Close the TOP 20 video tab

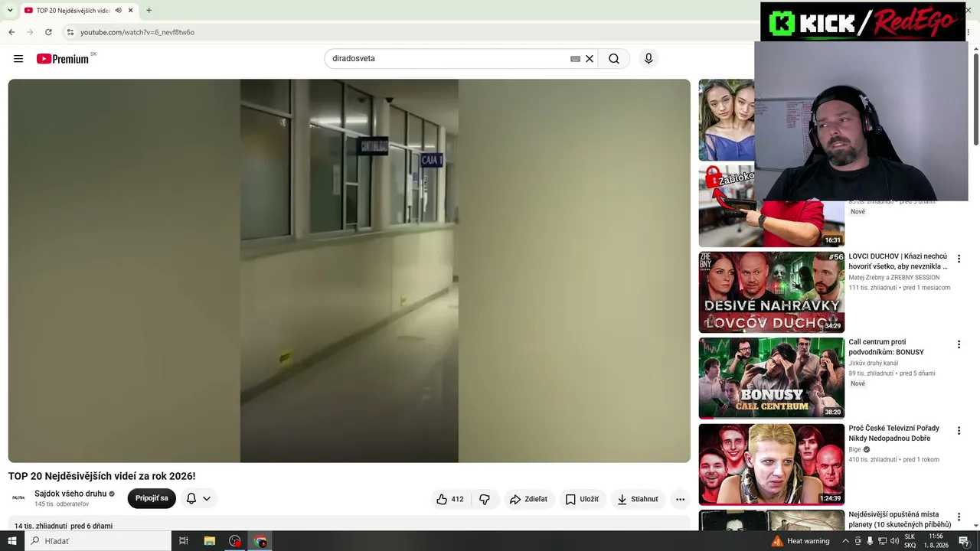point(131,11)
